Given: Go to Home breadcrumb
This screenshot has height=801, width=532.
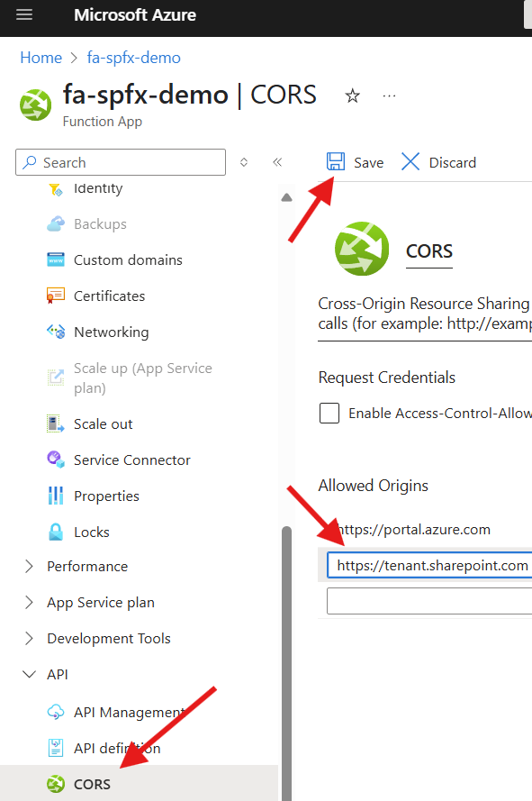Looking at the screenshot, I should point(41,58).
